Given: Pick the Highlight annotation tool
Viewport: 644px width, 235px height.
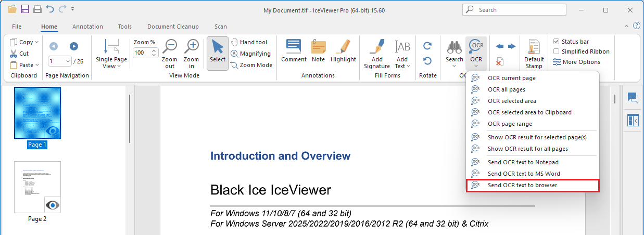Looking at the screenshot, I should click(x=343, y=51).
